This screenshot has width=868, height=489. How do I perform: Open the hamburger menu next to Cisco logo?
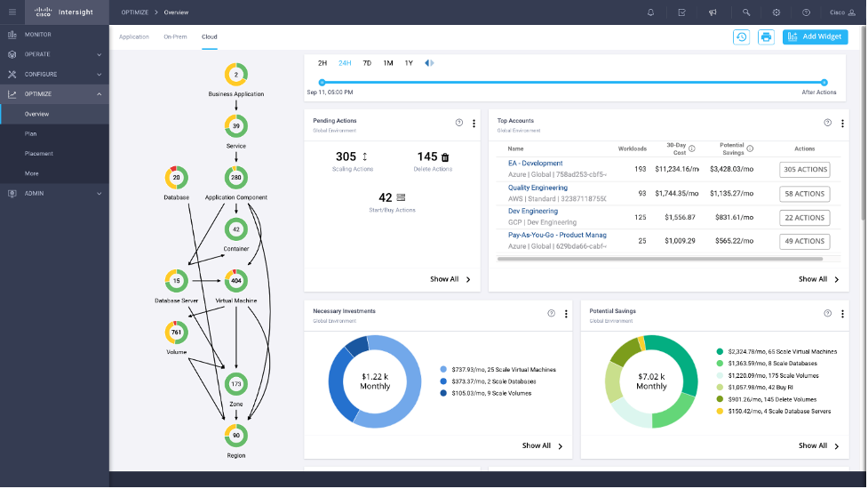pyautogui.click(x=12, y=12)
